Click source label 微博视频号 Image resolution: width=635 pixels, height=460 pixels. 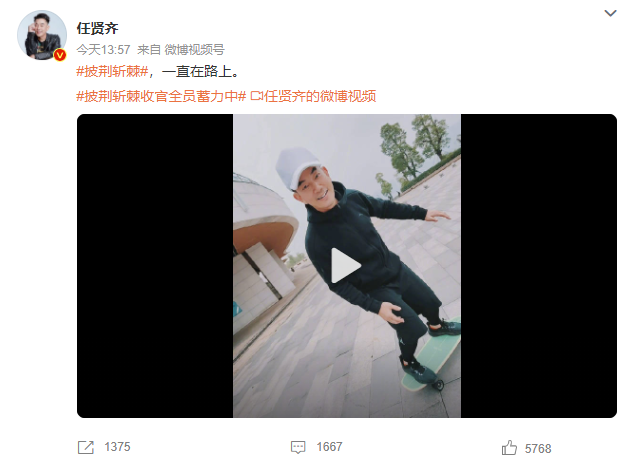tap(194, 50)
